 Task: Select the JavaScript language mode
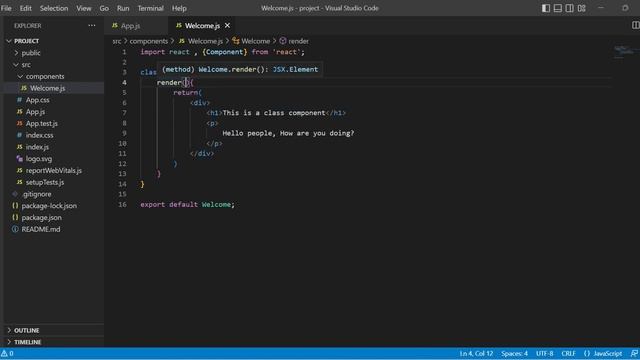coord(608,353)
